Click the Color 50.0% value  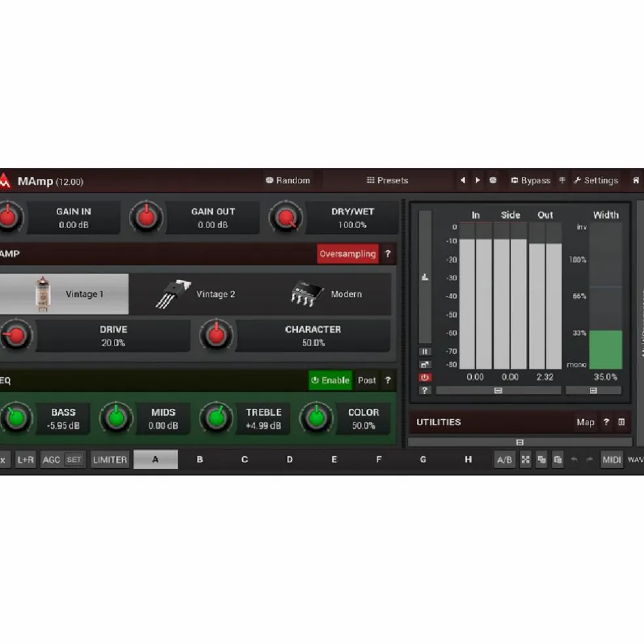tap(363, 425)
